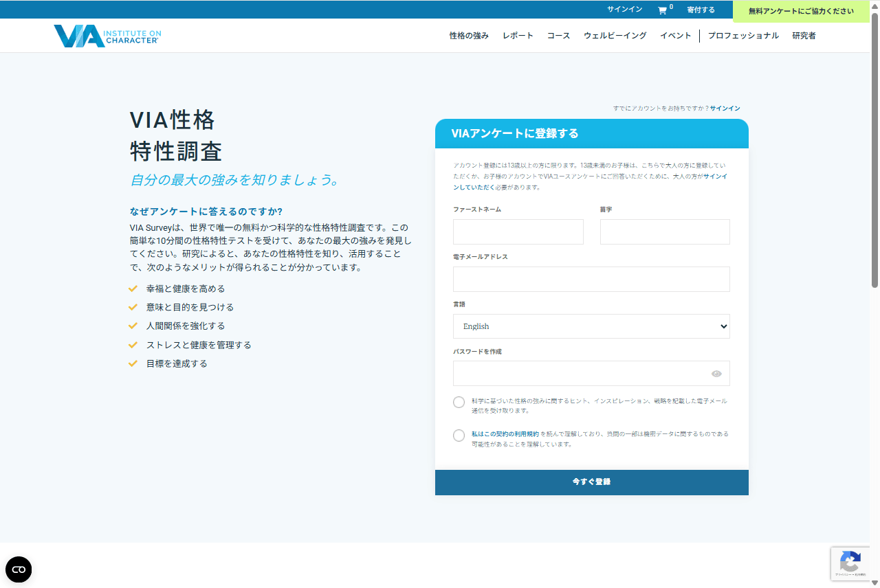Open 研究者 menu
Screen dimensions: 880x588
(804, 36)
